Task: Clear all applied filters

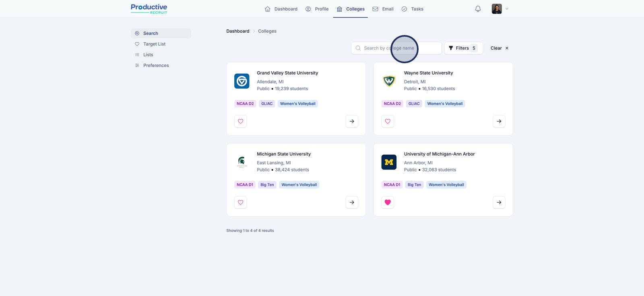Action: coord(499,48)
